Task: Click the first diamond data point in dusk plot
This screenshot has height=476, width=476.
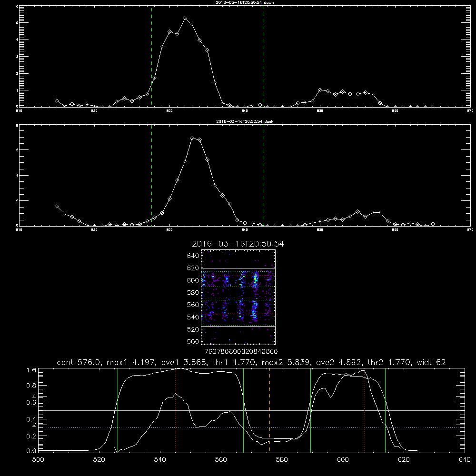Action: (x=57, y=207)
